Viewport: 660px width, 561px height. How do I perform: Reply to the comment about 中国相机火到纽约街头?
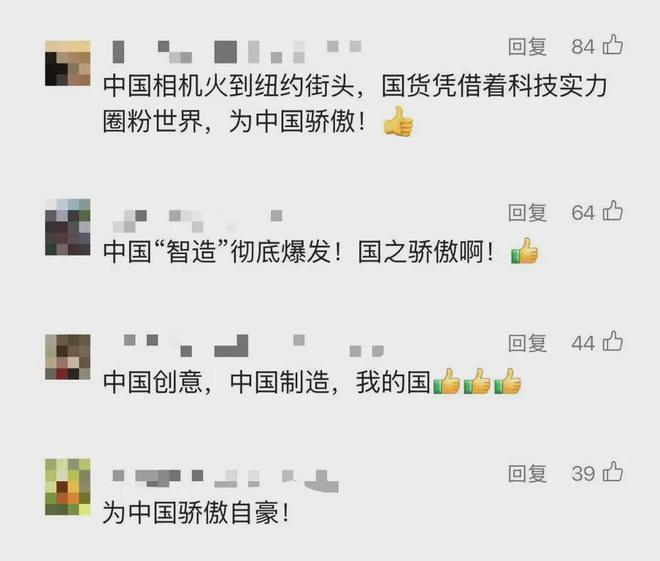527,46
